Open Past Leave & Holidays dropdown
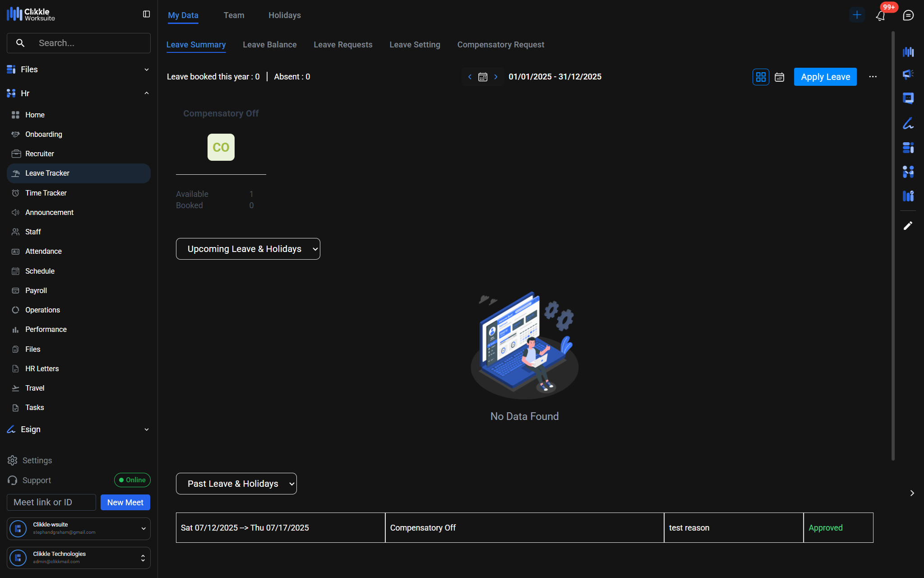 pos(236,484)
